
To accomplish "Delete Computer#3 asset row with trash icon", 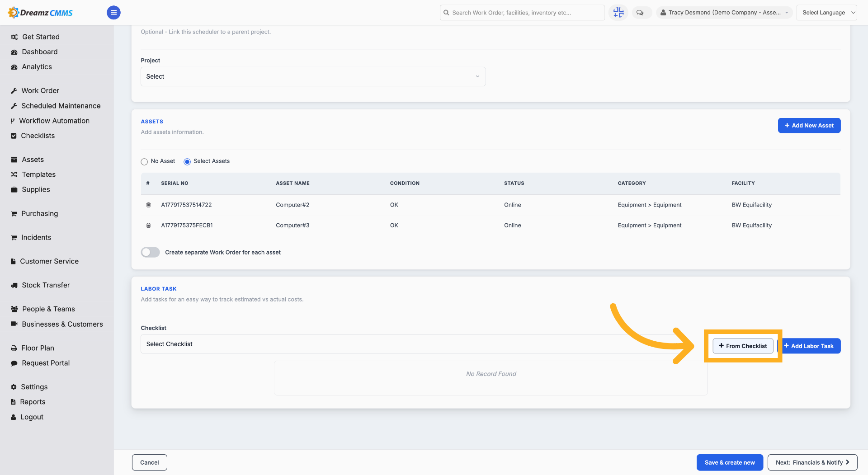I will click(148, 225).
